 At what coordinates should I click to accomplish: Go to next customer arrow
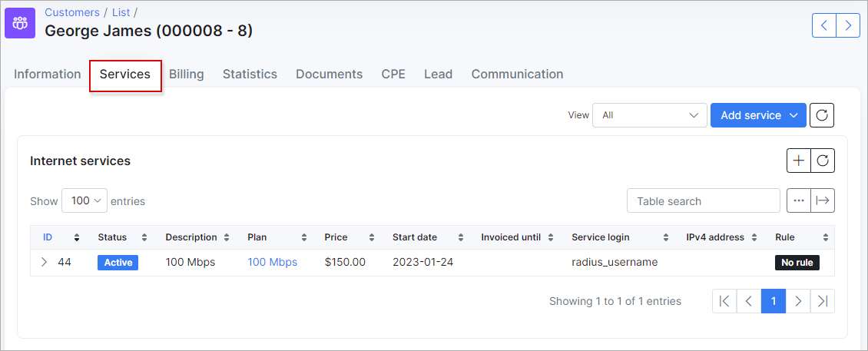pos(848,25)
